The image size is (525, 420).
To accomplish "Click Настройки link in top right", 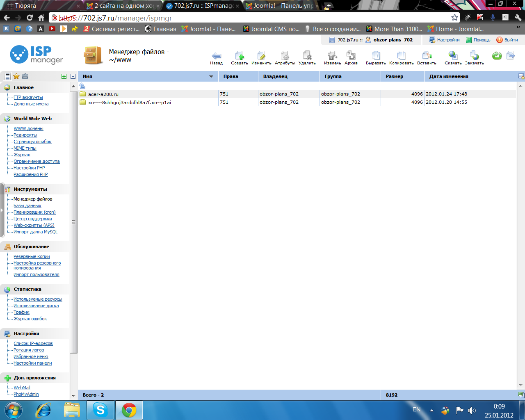I will tap(448, 40).
